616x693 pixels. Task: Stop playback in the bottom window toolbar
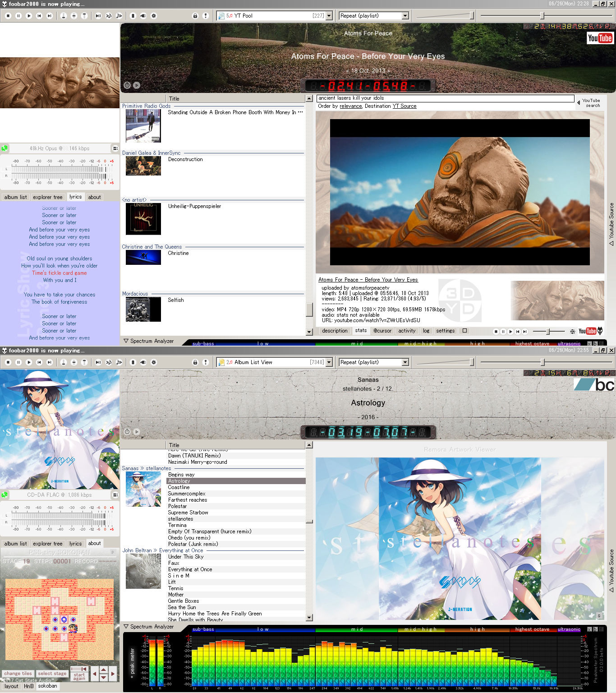(8, 362)
